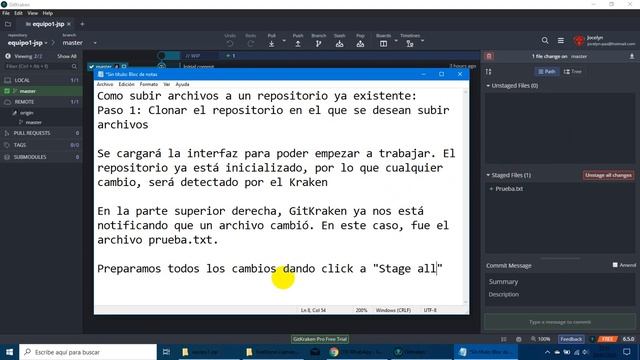Open the hamburger menu near profile
Image resolution: width=640 pixels, height=360 pixels.
(x=561, y=40)
